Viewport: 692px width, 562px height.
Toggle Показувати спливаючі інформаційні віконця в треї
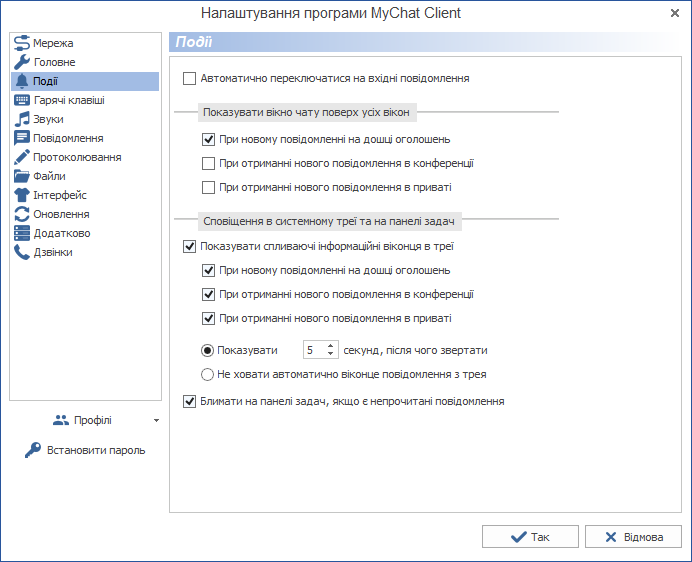pos(189,246)
